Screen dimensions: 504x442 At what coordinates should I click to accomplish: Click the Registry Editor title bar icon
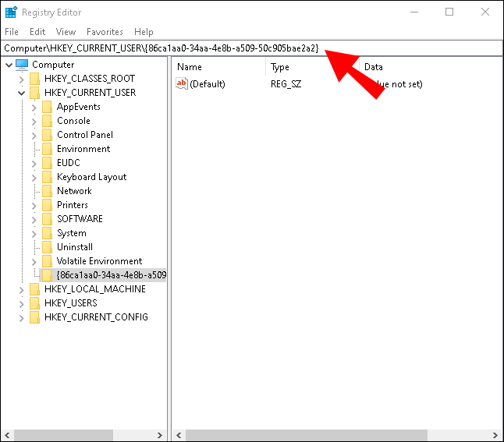11,12
